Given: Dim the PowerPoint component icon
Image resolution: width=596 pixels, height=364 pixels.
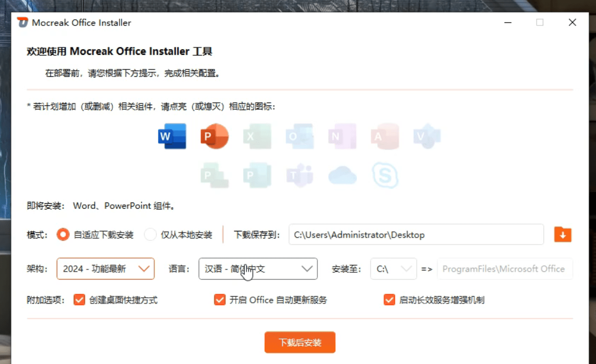Looking at the screenshot, I should click(214, 136).
